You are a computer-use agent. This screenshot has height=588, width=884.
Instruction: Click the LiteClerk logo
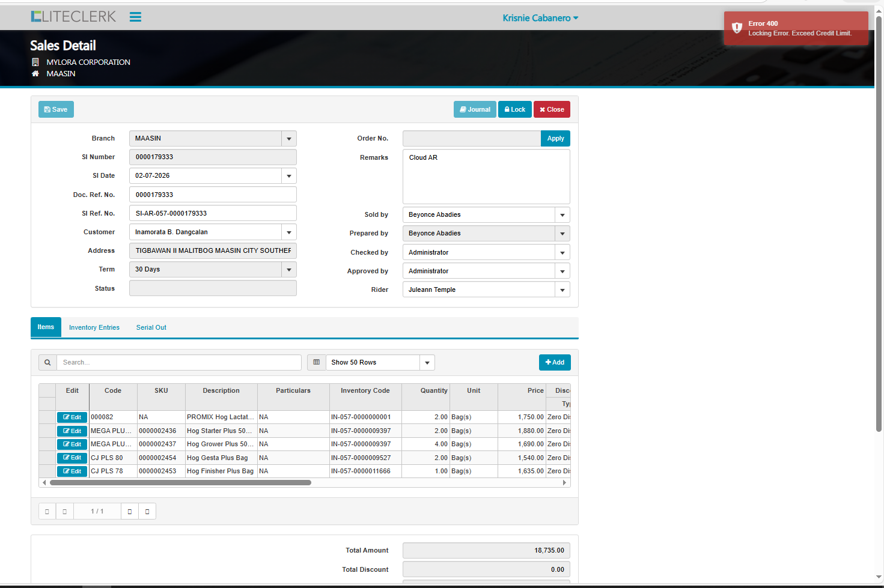(x=73, y=17)
